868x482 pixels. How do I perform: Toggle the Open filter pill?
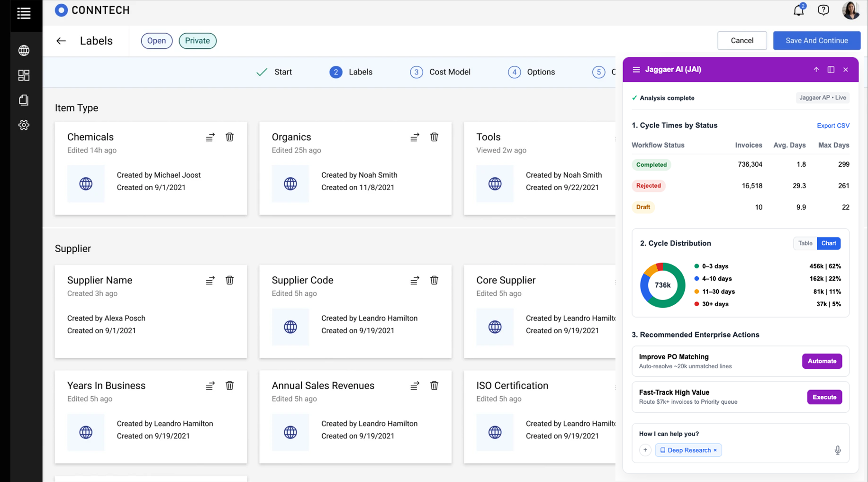click(156, 41)
